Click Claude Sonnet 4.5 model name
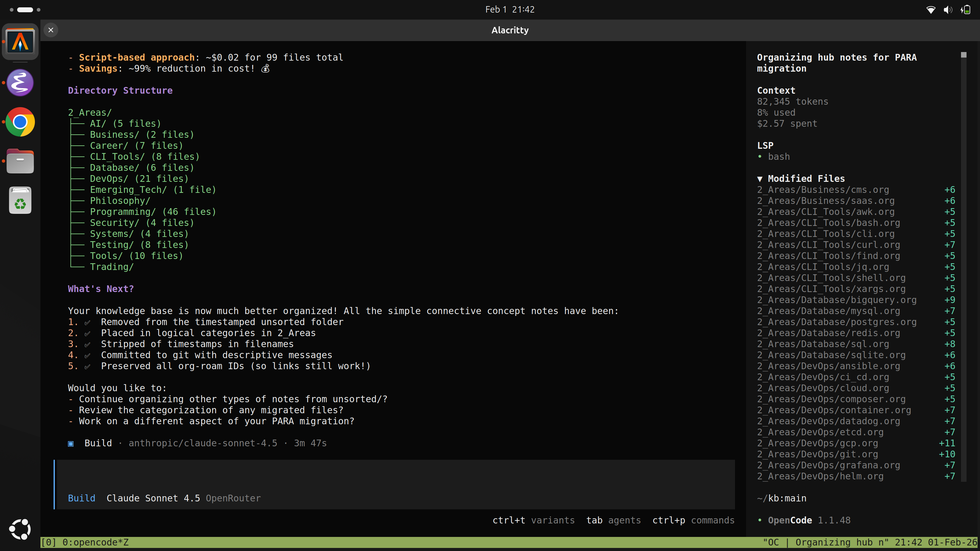980x551 pixels. [x=153, y=498]
